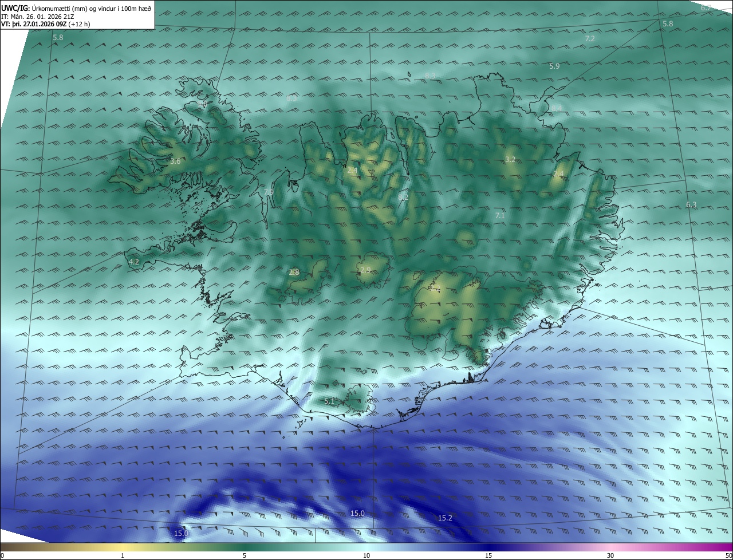Click the 0 tick on the color scale
The width and height of the screenshot is (733, 560).
(x=2, y=555)
